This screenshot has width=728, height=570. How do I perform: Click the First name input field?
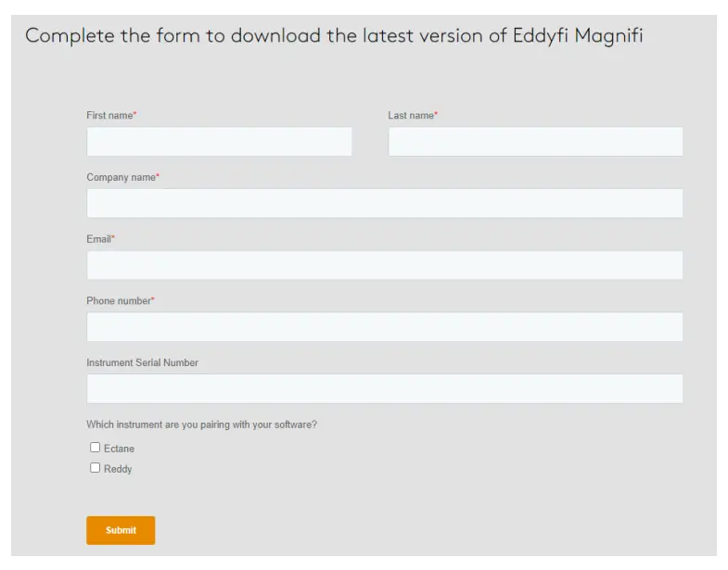(x=219, y=142)
